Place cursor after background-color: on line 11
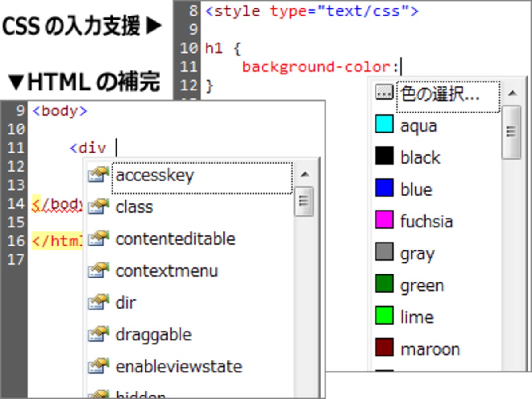This screenshot has height=399, width=532. click(x=401, y=67)
